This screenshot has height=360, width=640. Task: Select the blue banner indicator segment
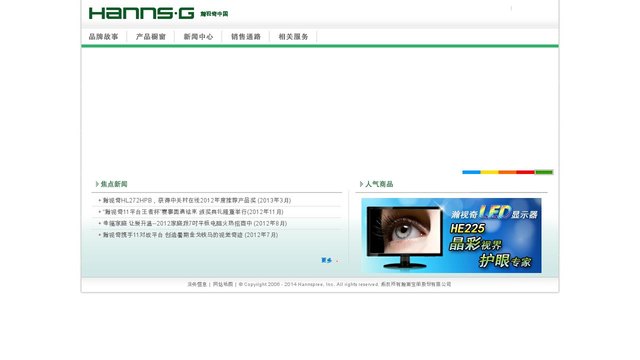471,172
